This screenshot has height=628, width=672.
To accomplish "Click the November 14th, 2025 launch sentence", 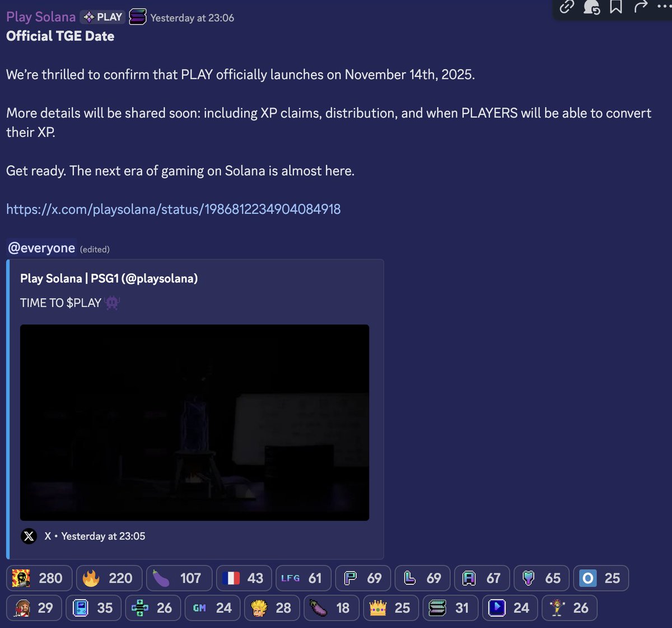I will [240, 75].
